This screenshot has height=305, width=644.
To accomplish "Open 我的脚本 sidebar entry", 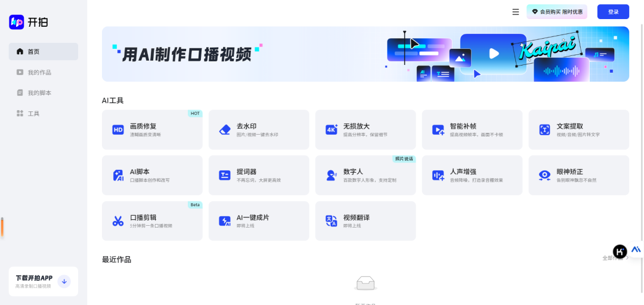I will pos(44,93).
